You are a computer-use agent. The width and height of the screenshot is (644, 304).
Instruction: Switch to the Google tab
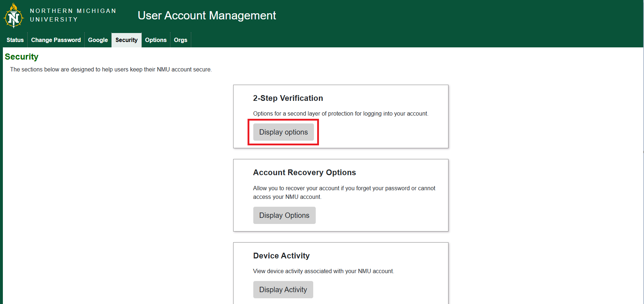coord(98,40)
